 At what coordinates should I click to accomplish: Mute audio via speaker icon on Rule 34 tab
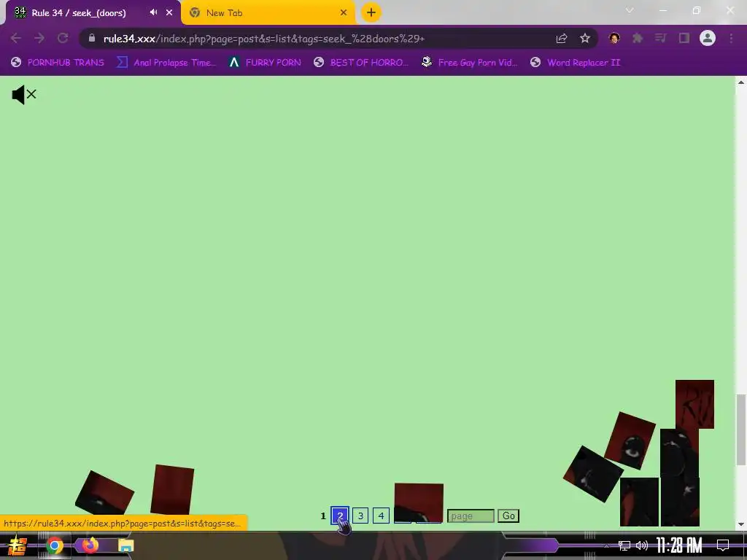pyautogui.click(x=153, y=12)
